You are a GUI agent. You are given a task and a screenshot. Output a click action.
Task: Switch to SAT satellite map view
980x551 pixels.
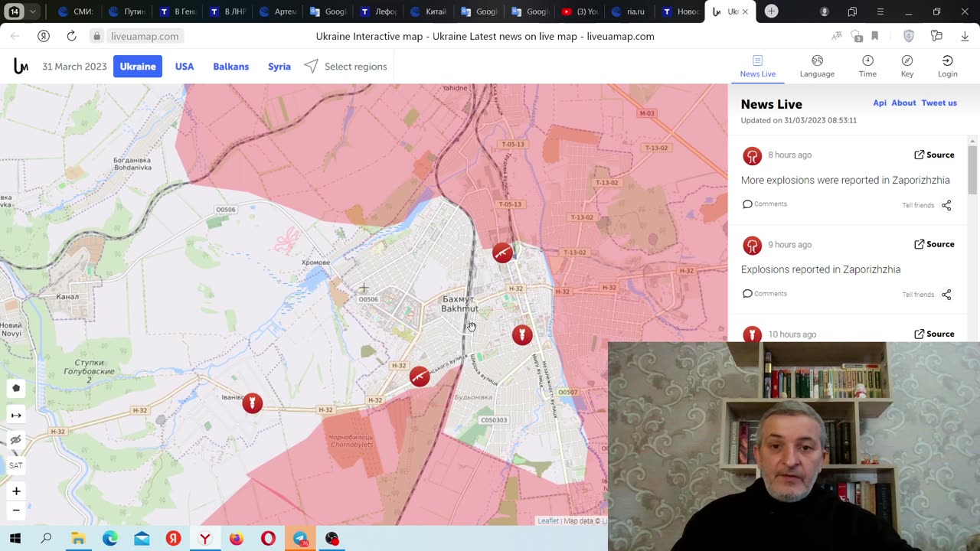[x=16, y=465]
